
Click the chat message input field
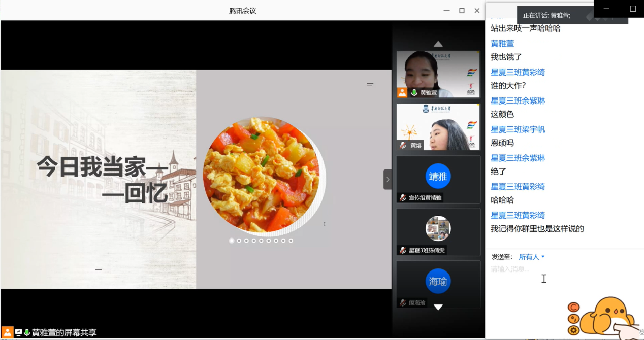(564, 269)
